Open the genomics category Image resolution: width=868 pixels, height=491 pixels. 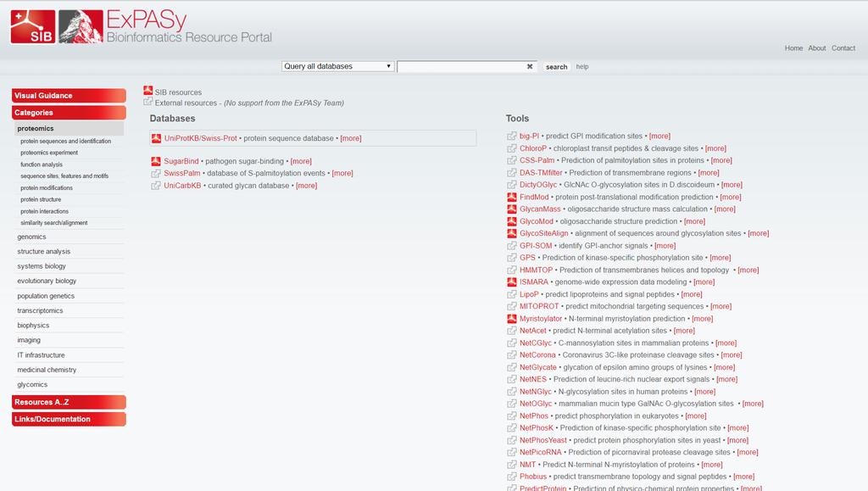tap(31, 237)
